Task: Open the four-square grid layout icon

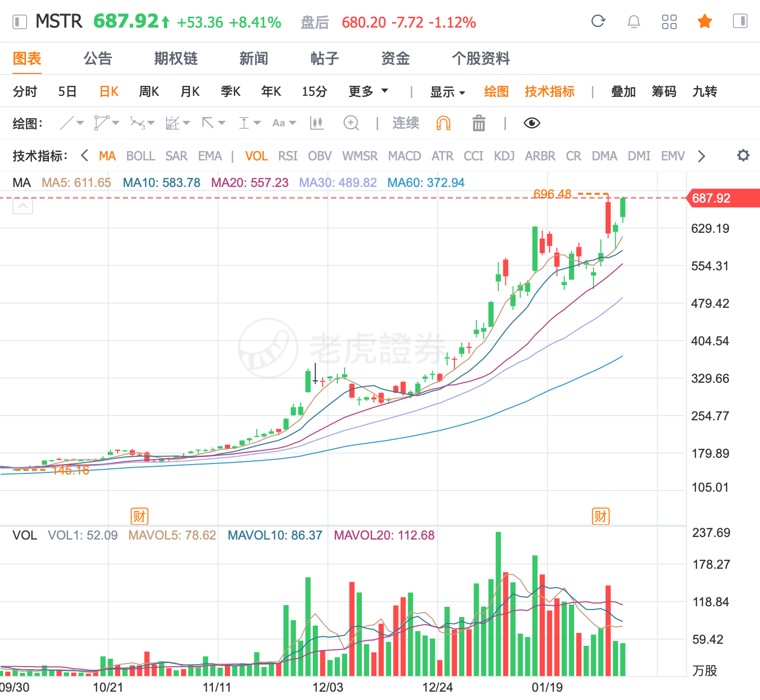Action: click(x=669, y=21)
